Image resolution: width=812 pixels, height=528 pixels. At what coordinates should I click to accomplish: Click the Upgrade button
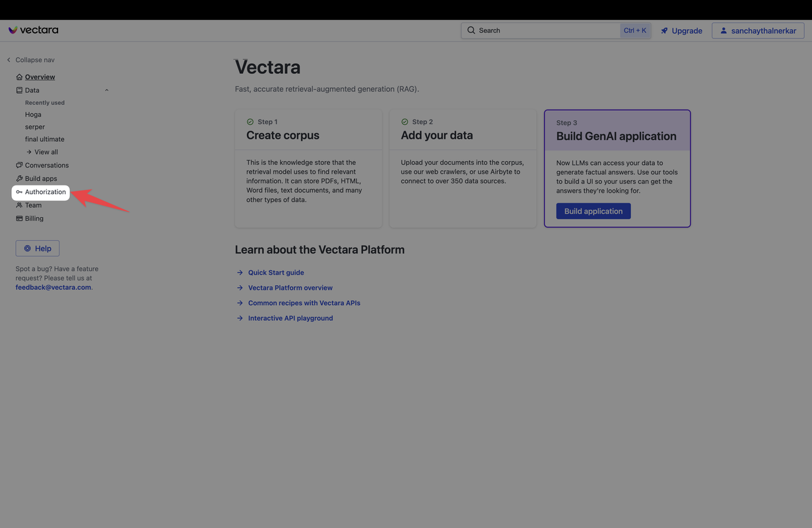point(682,30)
